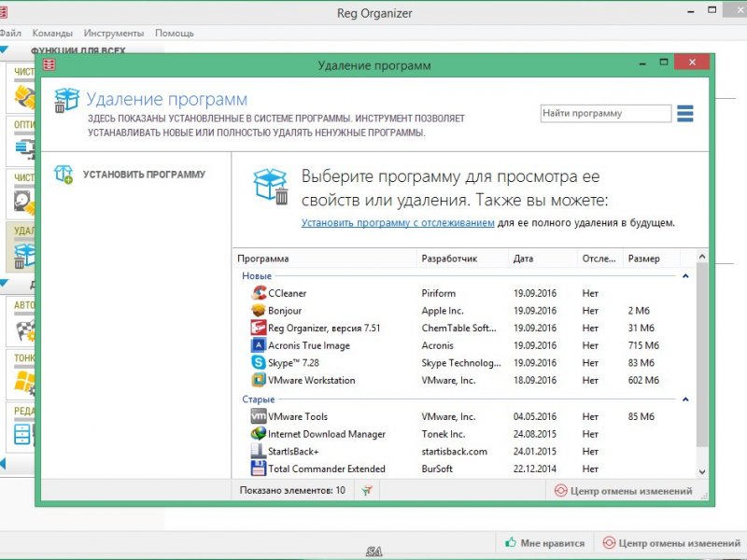This screenshot has height=560, width=747.
Task: Collapse the ФУНКЦИИ ДЛЯ ВСЕХ sidebar section
Action: click(x=4, y=49)
